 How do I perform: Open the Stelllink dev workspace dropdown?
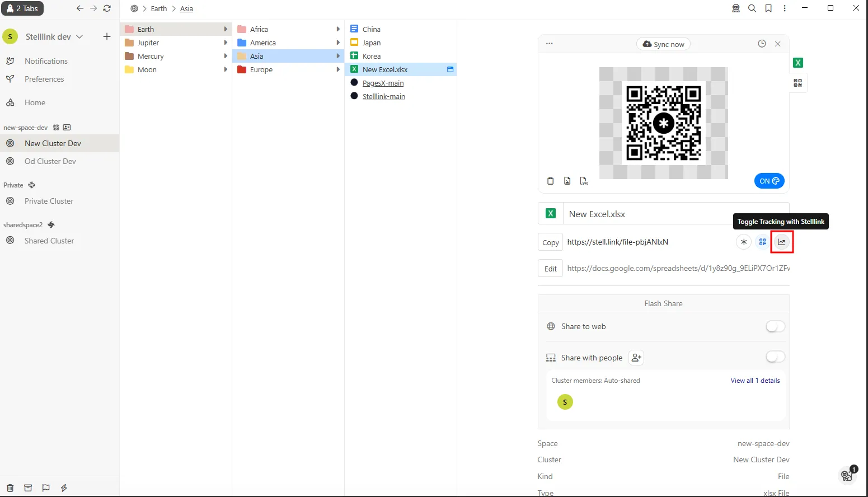(x=54, y=36)
